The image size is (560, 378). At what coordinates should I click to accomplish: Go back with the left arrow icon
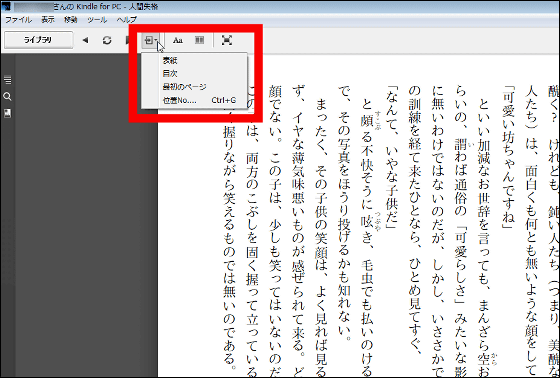tap(85, 40)
